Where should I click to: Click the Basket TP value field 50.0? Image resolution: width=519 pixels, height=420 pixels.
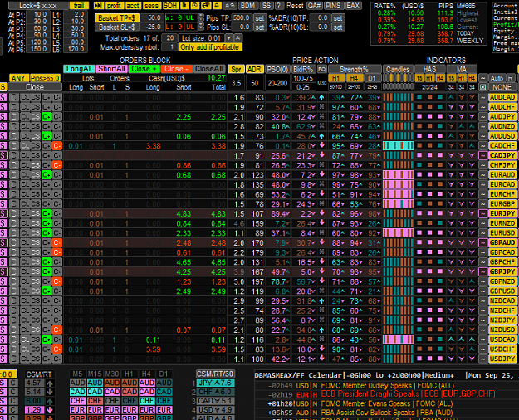click(152, 18)
